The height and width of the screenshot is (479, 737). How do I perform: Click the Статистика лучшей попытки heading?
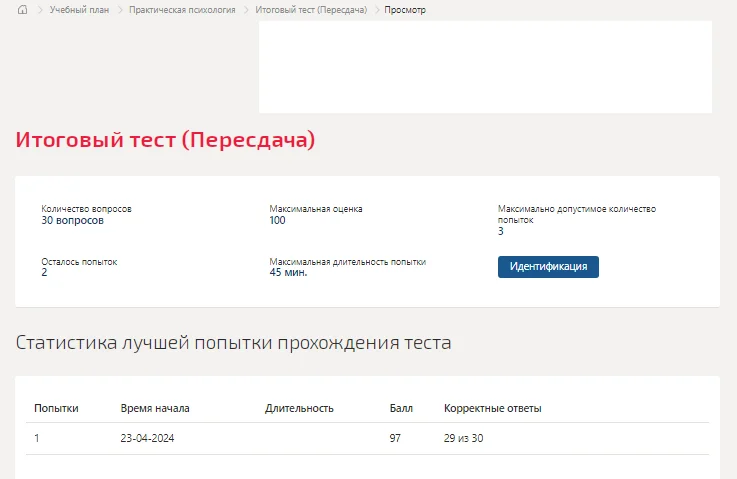(x=233, y=343)
